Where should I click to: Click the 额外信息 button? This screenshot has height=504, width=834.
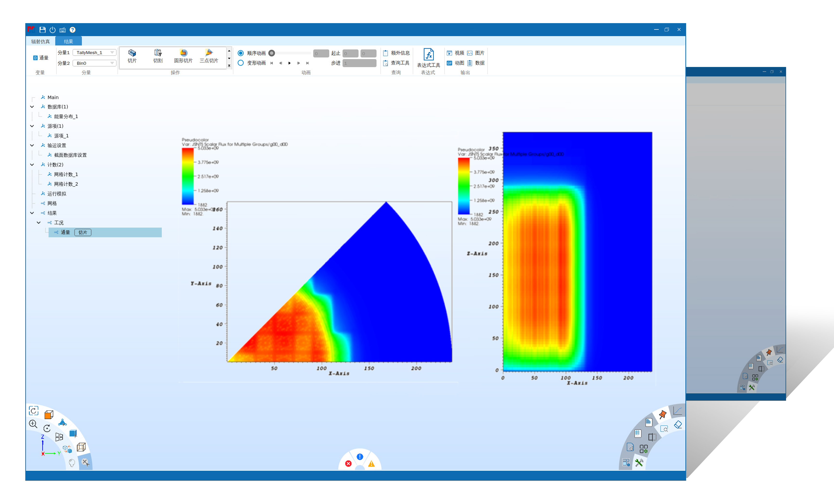396,53
